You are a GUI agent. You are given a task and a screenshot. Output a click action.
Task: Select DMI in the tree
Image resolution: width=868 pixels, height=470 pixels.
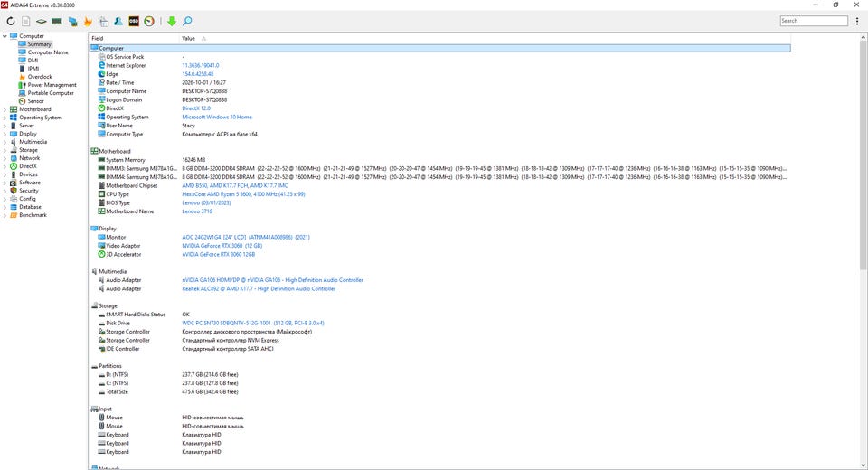(33, 61)
